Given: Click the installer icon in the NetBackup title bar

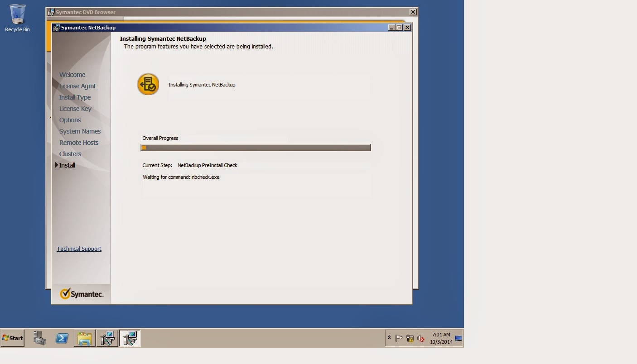Looking at the screenshot, I should coord(56,27).
